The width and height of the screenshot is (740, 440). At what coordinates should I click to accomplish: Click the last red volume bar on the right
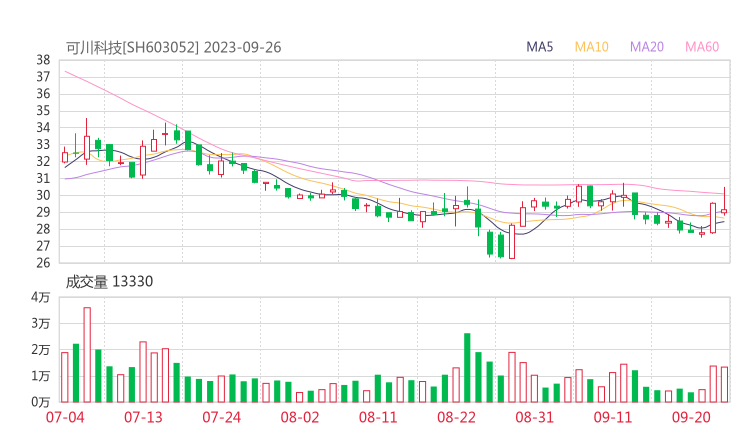(x=724, y=385)
